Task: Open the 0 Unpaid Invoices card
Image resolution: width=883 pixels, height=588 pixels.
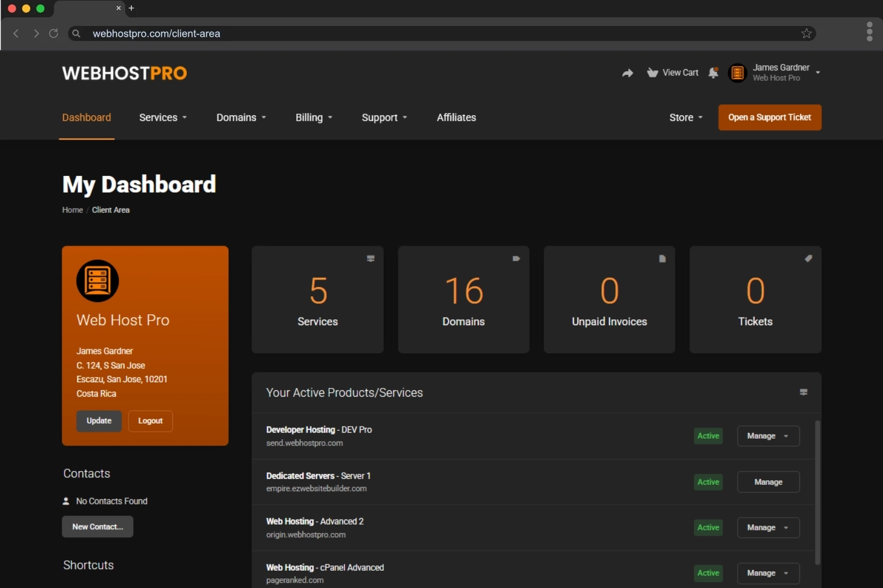Action: click(609, 300)
